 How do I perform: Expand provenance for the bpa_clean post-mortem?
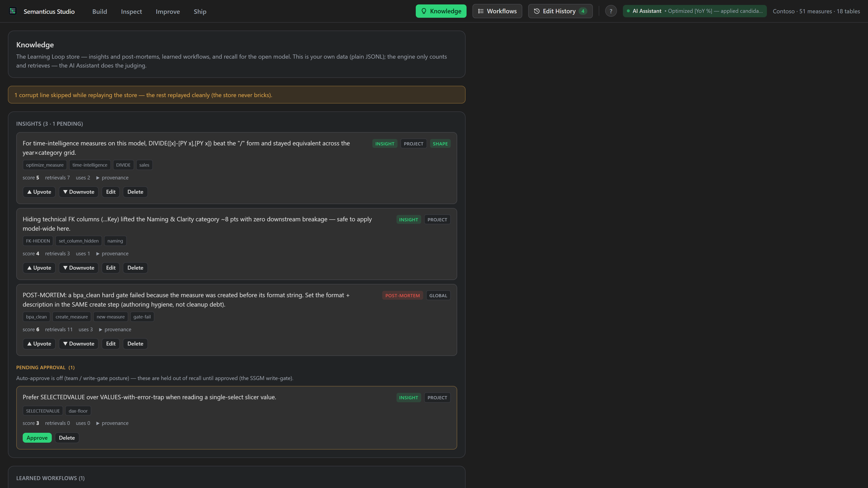115,329
